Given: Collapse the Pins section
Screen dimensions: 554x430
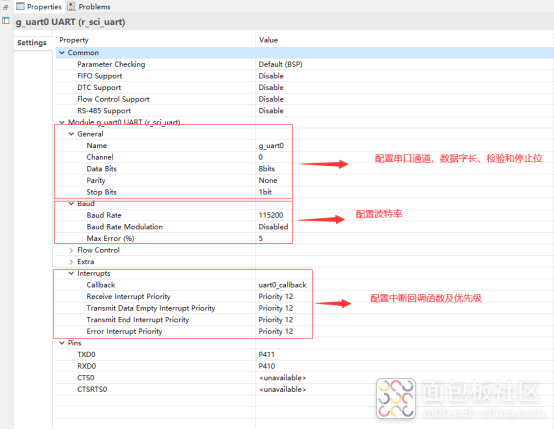Looking at the screenshot, I should tap(62, 343).
